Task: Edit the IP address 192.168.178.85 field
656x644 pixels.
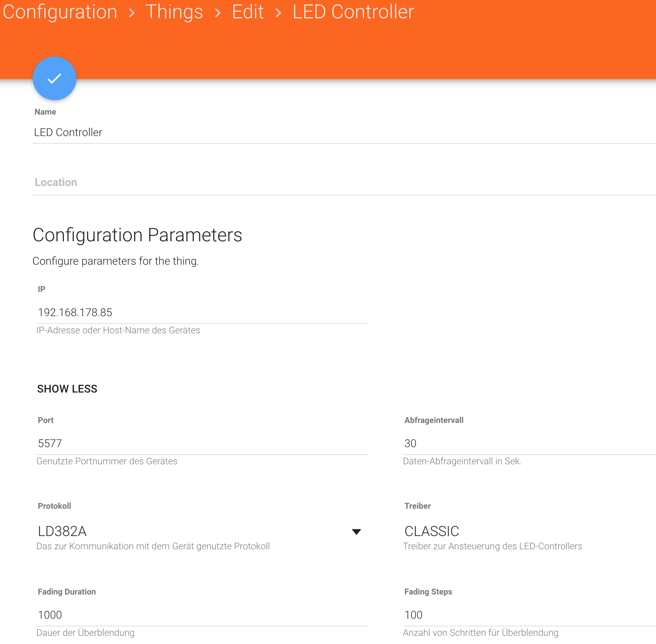Action: pos(202,313)
